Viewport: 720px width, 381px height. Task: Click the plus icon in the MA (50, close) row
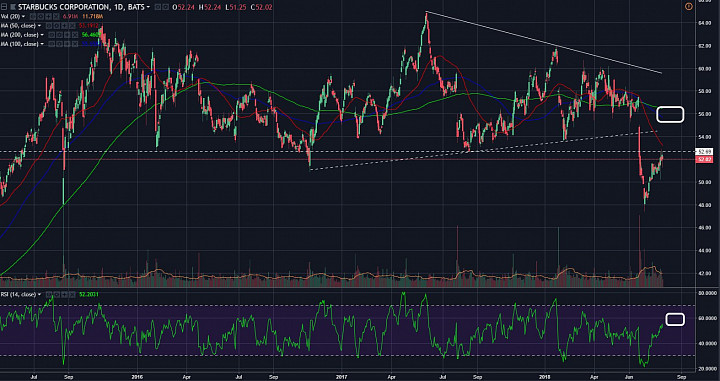(64, 26)
